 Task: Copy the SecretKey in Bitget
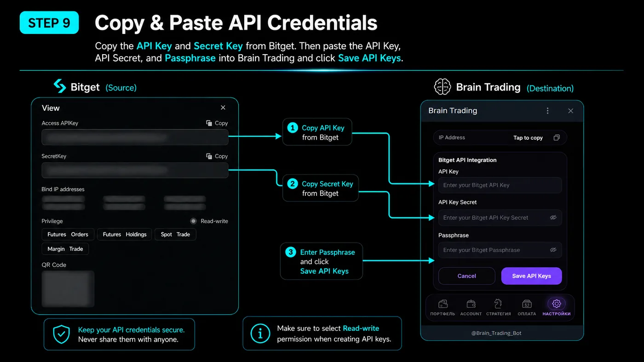pyautogui.click(x=217, y=156)
